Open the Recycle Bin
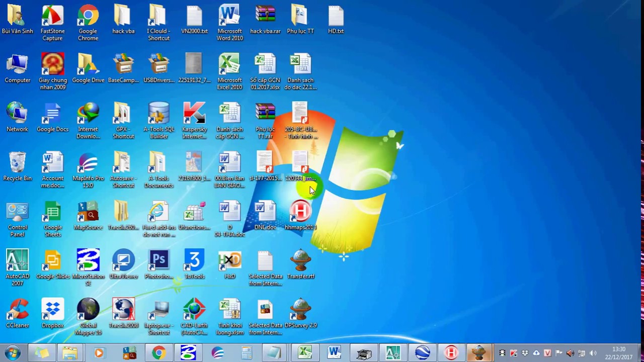The height and width of the screenshot is (362, 644). 18,166
